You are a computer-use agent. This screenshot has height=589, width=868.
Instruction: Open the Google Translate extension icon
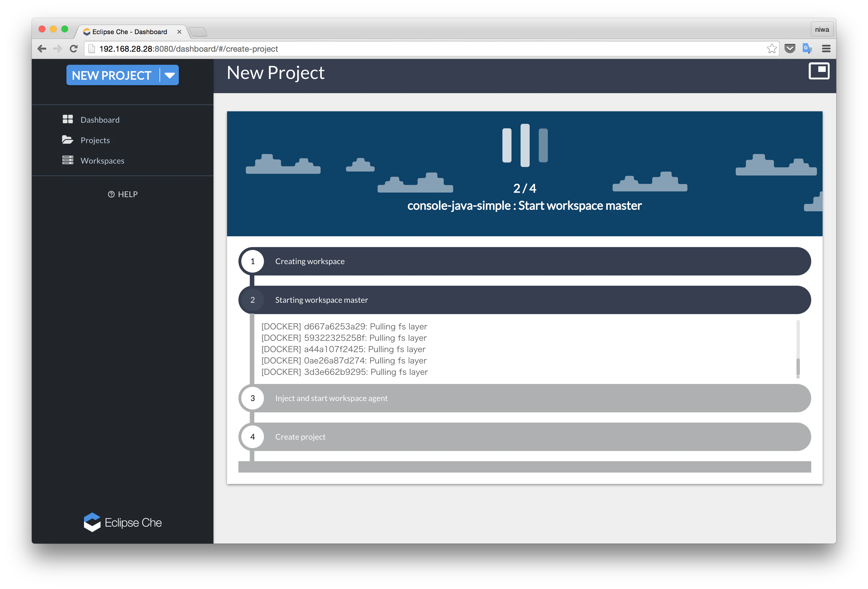pos(807,49)
